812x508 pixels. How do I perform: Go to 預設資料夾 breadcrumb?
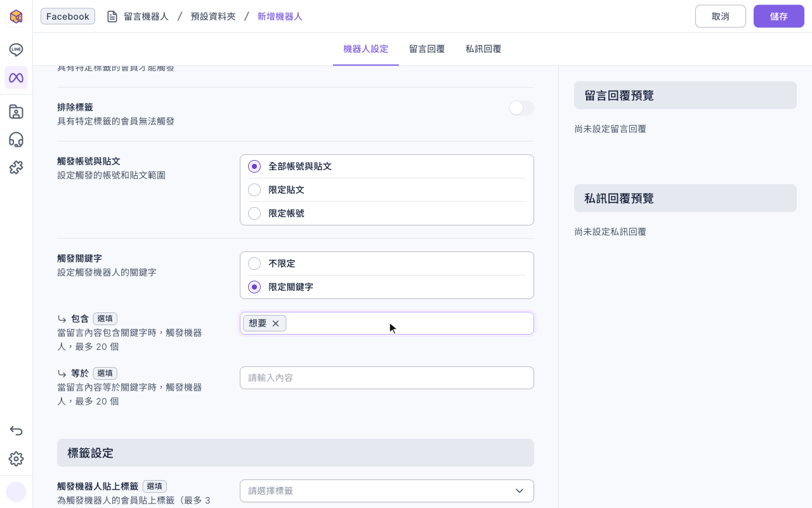[213, 17]
